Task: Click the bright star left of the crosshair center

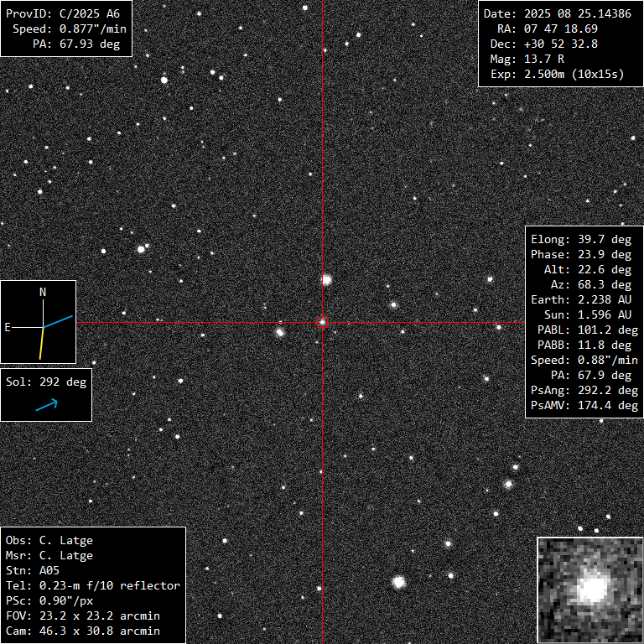Action: (x=280, y=332)
